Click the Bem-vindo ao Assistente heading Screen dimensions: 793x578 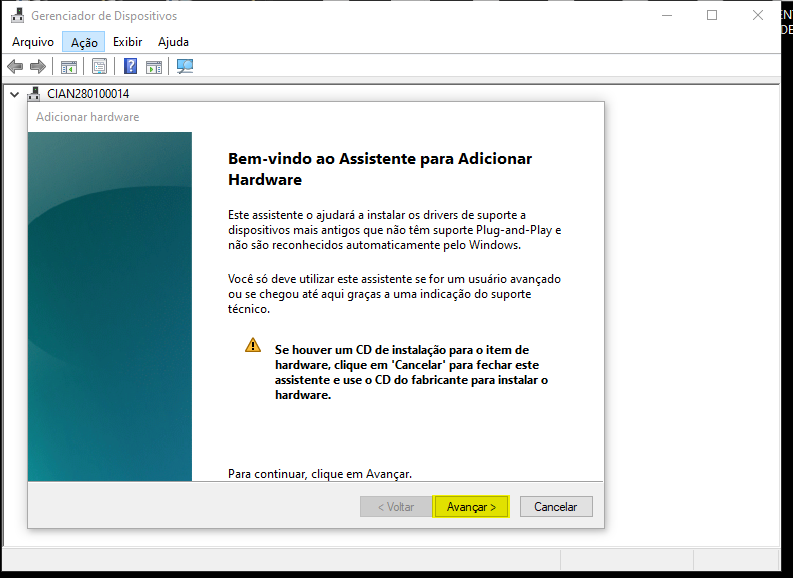point(380,169)
